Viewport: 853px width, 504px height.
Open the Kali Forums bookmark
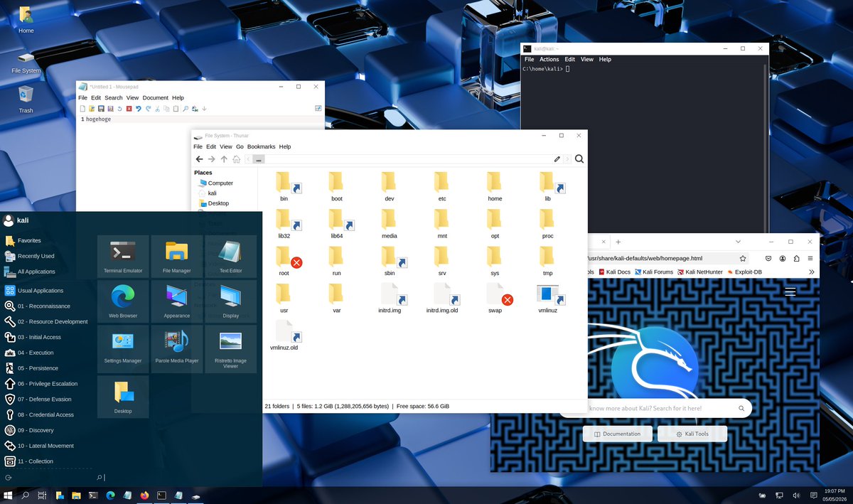pyautogui.click(x=654, y=272)
